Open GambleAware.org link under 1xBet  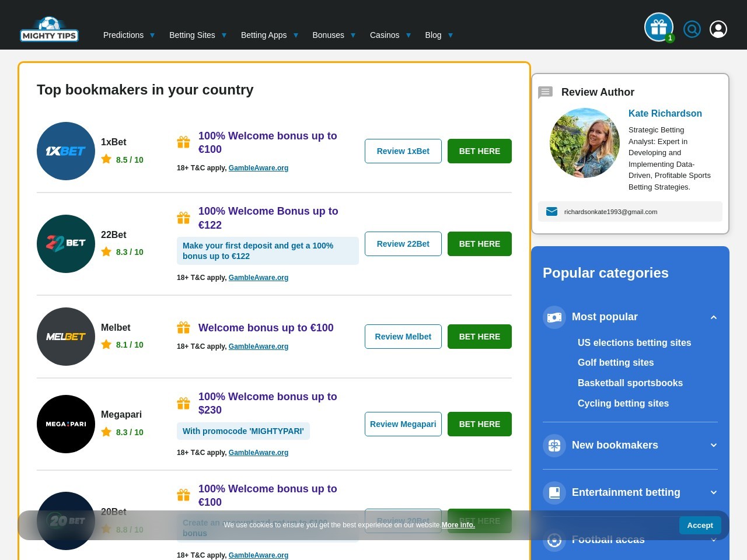(x=259, y=168)
